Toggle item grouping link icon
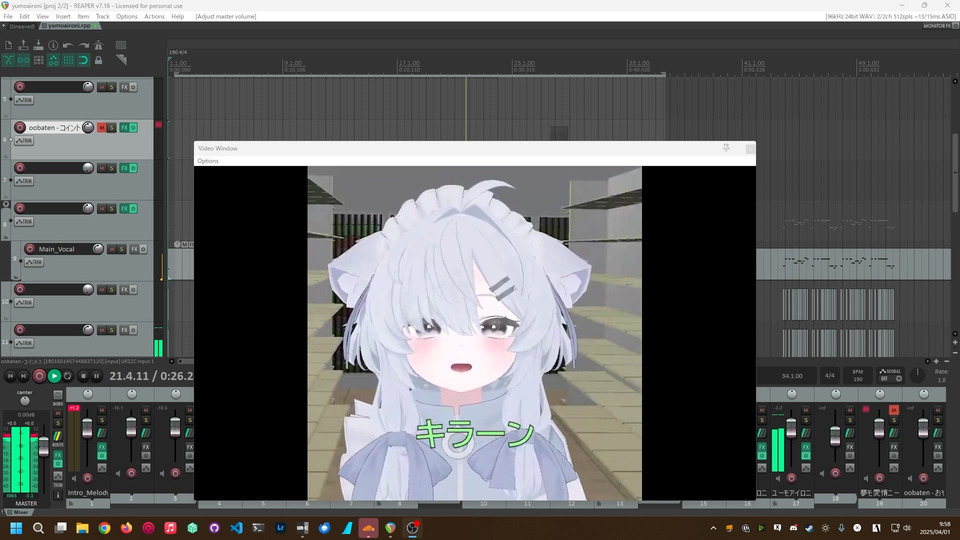This screenshot has height=540, width=960. point(23,60)
